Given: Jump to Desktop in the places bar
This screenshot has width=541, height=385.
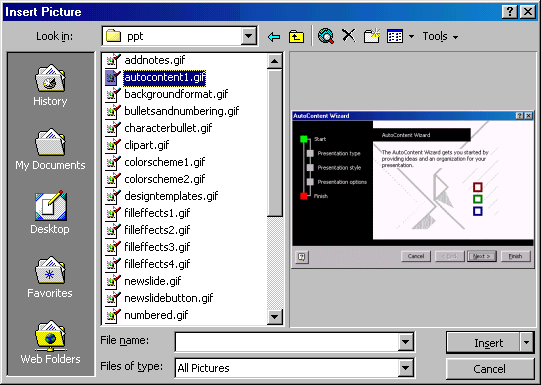Looking at the screenshot, I should (50, 213).
